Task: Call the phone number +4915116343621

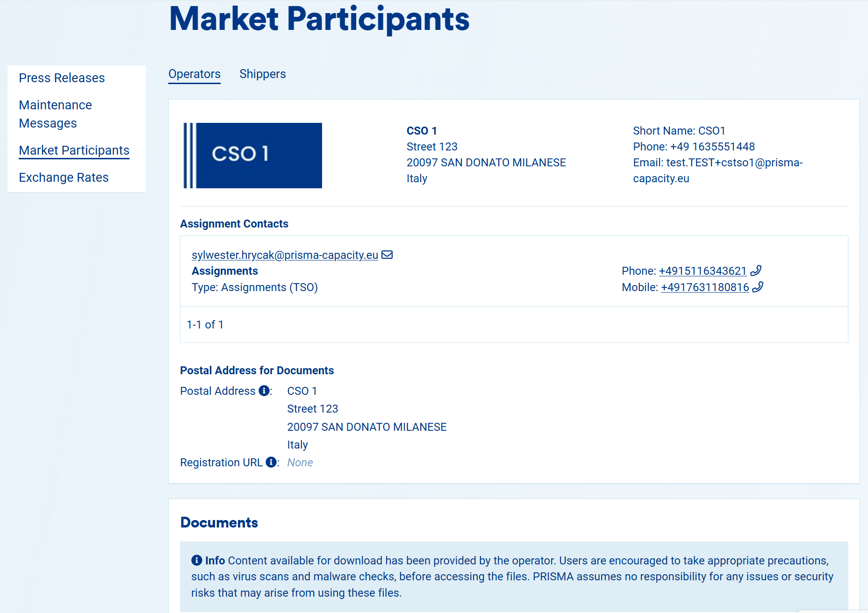Action: [703, 271]
